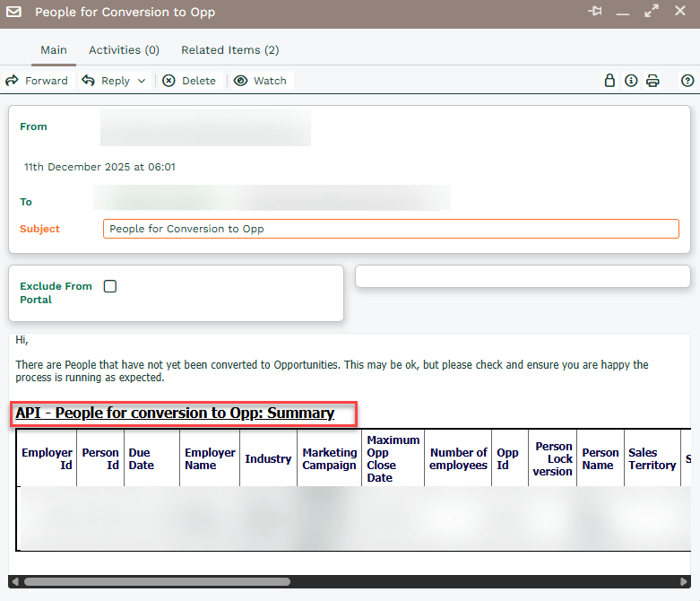
Task: Click in the Subject input field
Action: tap(390, 229)
